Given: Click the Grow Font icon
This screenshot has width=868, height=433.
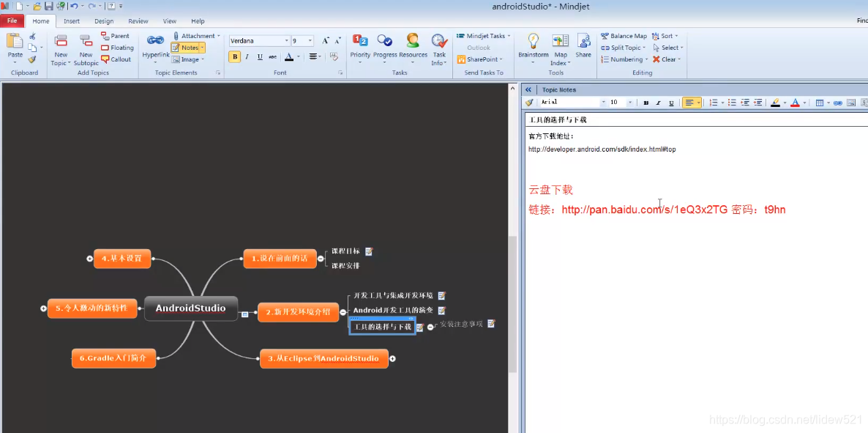Looking at the screenshot, I should [x=326, y=40].
